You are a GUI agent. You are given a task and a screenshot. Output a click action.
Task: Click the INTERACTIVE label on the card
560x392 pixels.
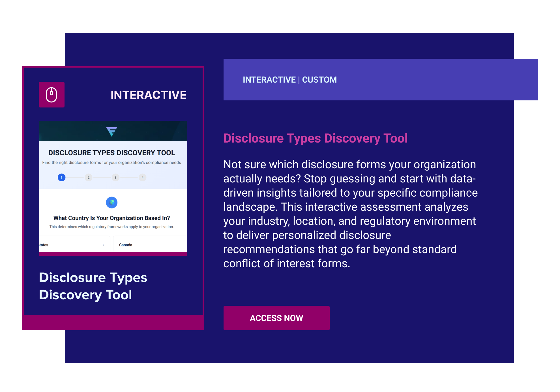click(149, 95)
